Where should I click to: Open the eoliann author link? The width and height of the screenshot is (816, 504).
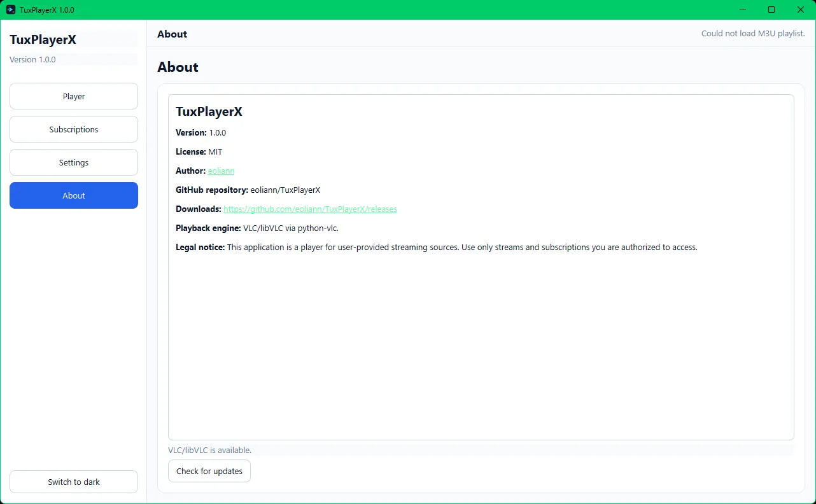[221, 171]
